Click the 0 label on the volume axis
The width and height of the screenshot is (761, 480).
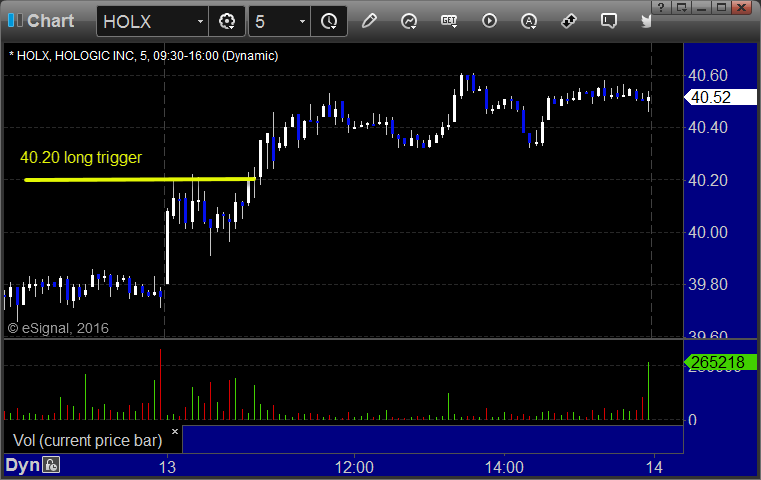coord(693,420)
